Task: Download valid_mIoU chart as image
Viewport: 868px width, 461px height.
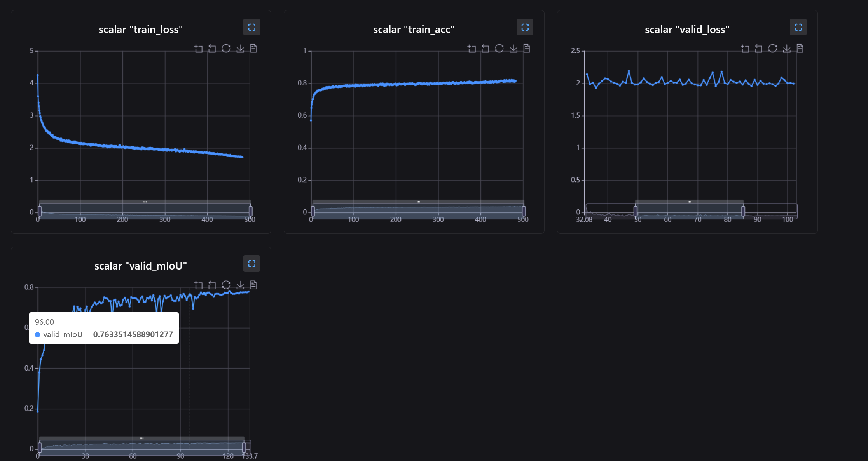Action: [240, 285]
